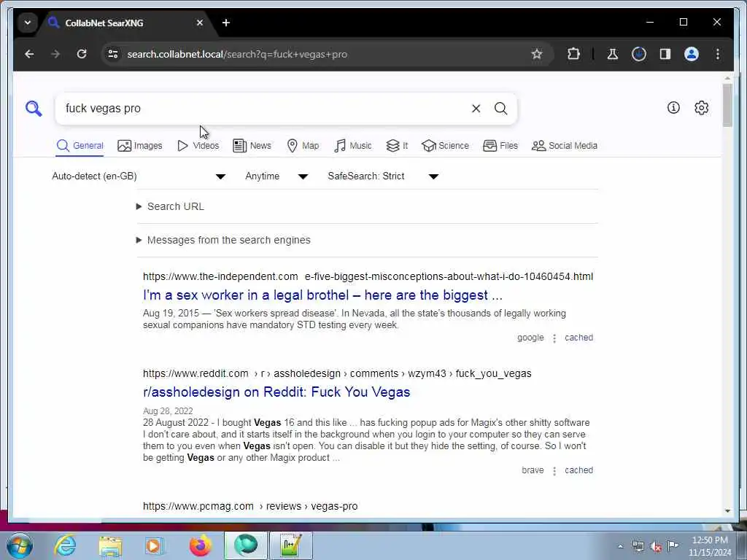Launch Internet Explorer from the taskbar

65,545
